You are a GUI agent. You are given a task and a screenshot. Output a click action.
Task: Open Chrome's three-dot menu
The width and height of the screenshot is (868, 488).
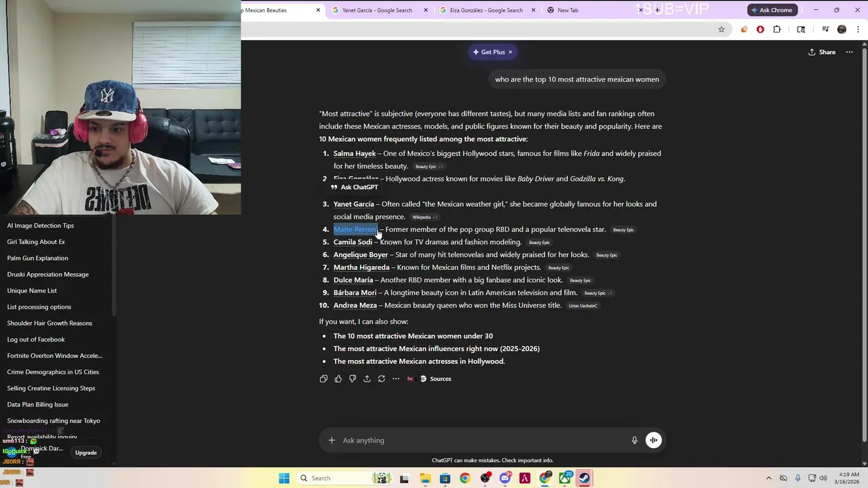pyautogui.click(x=858, y=29)
